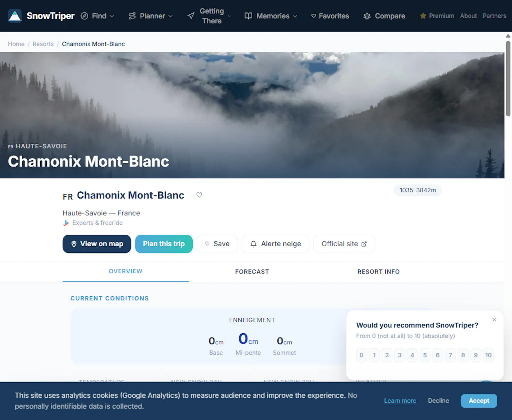Open the Premium link
This screenshot has width=512, height=420.
(437, 16)
